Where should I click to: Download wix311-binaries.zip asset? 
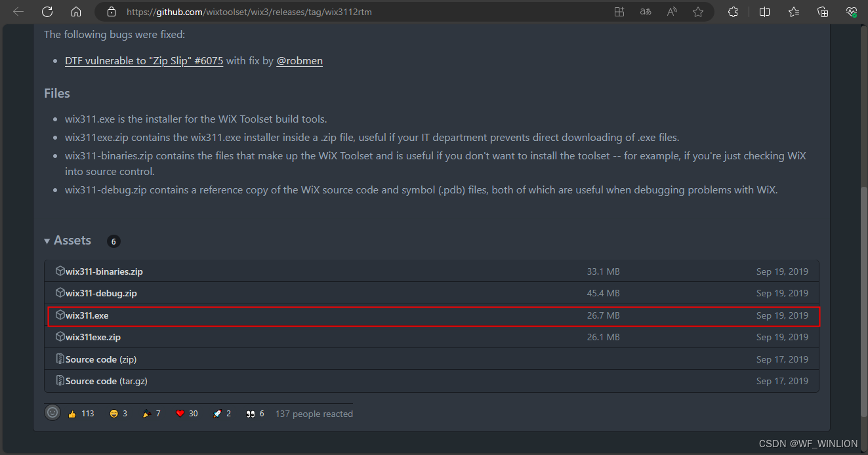tap(104, 271)
